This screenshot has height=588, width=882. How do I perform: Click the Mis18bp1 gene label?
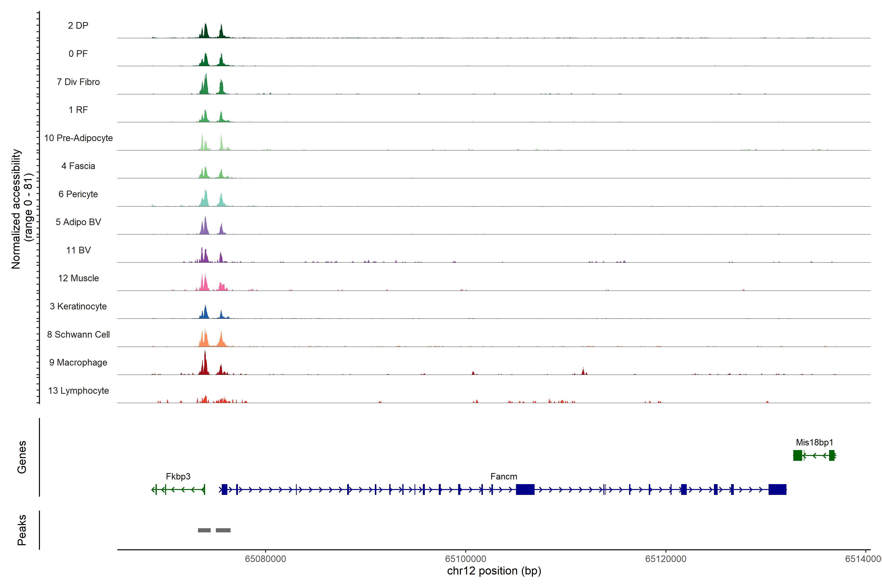(814, 442)
